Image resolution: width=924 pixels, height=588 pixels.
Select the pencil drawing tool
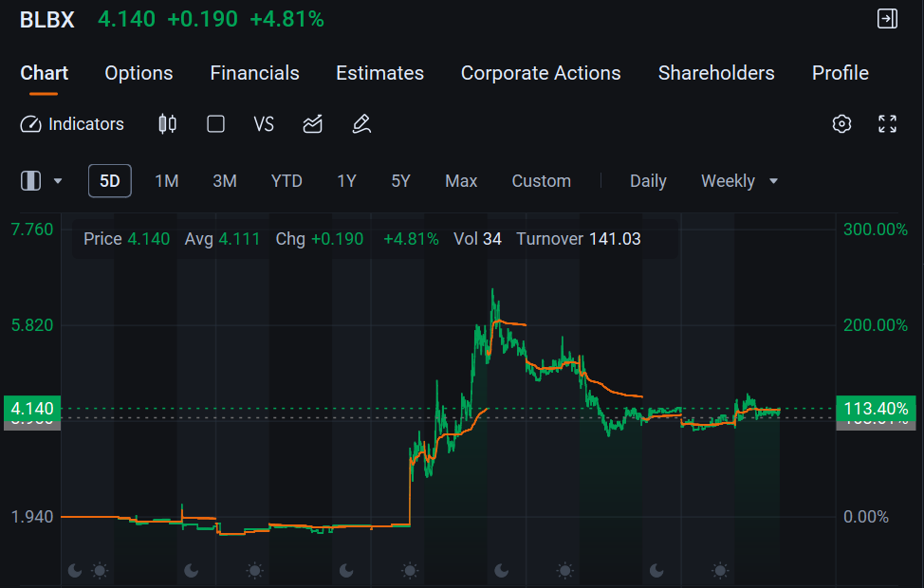[361, 124]
